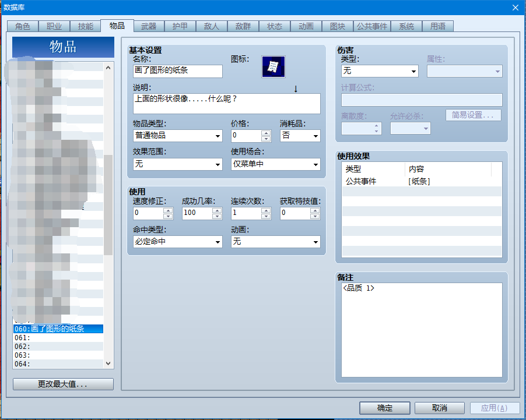
Task: Increase 获取特技值 with up arrow
Action: point(315,210)
